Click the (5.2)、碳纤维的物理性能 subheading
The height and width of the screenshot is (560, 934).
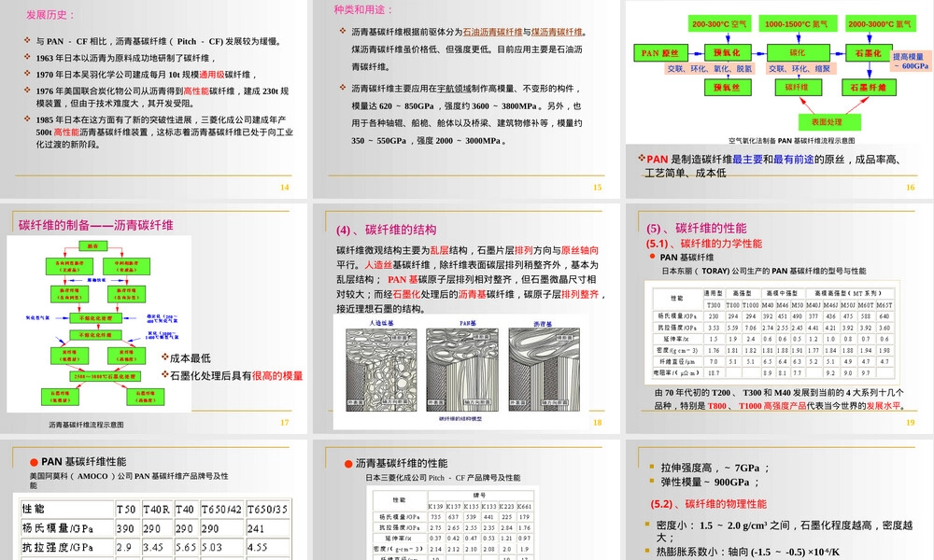708,504
